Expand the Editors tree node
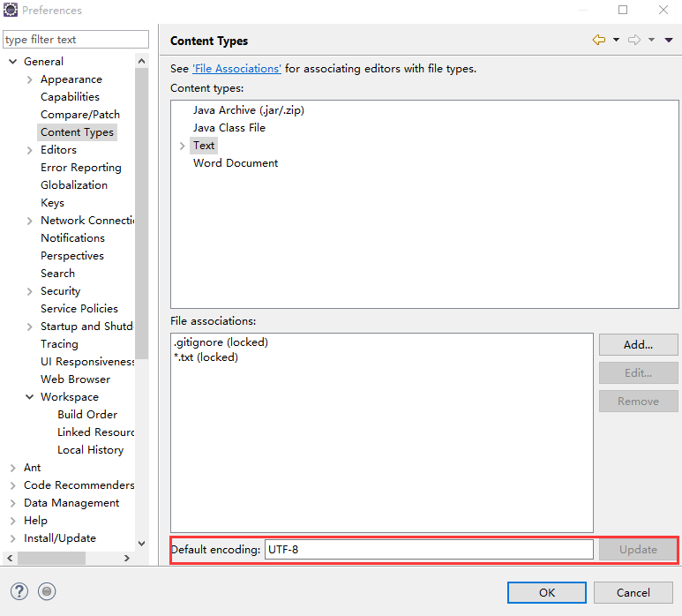 [x=30, y=150]
